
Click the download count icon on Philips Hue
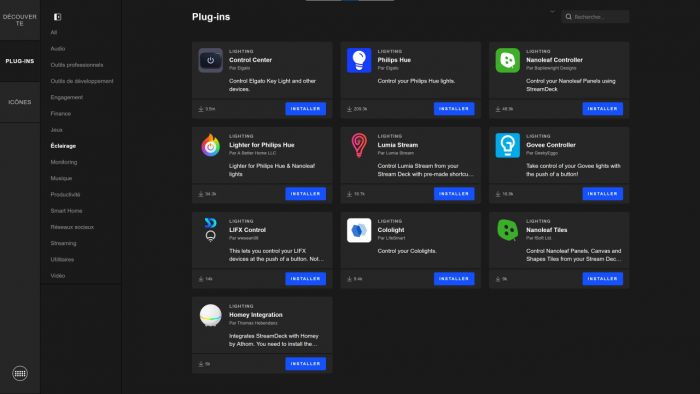click(350, 109)
